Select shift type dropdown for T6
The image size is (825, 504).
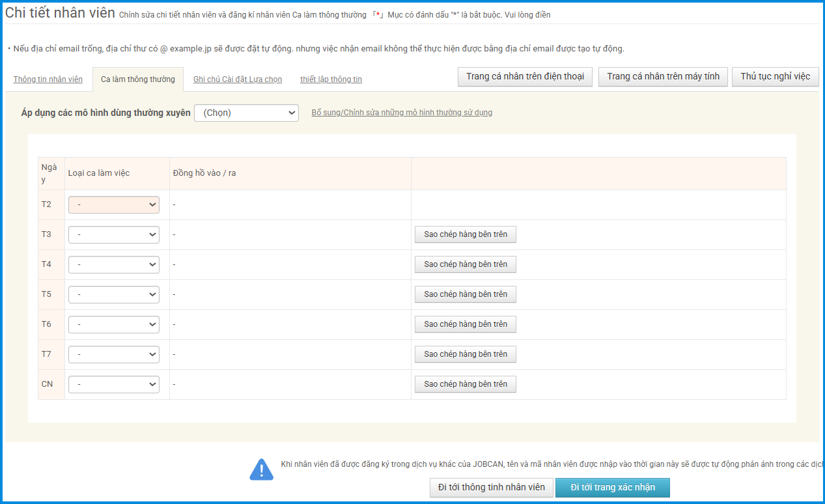(x=114, y=324)
